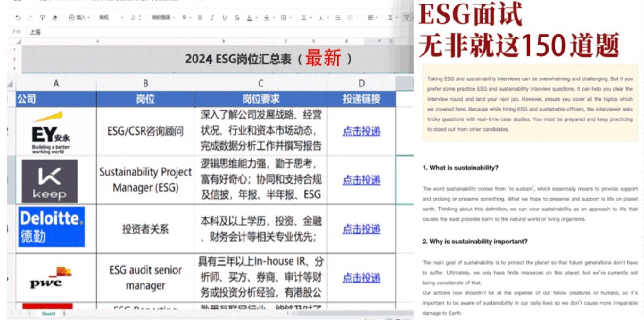Click heading 1. What is sustainability?

coord(460,168)
